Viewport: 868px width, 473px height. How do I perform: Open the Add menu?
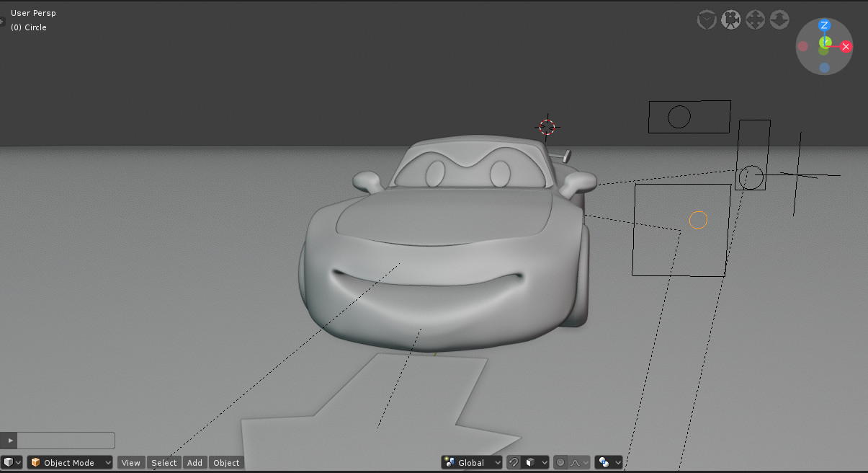click(x=195, y=462)
